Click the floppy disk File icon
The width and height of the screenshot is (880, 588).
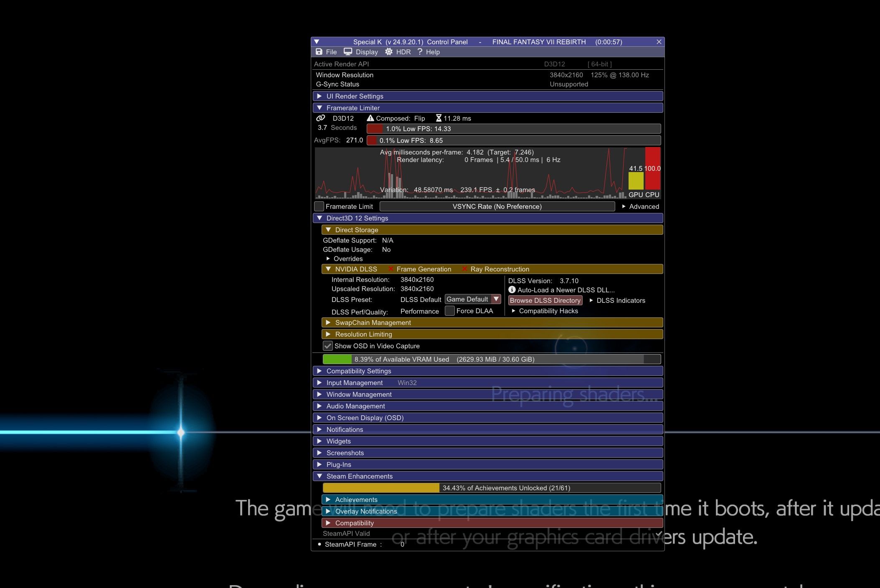319,52
